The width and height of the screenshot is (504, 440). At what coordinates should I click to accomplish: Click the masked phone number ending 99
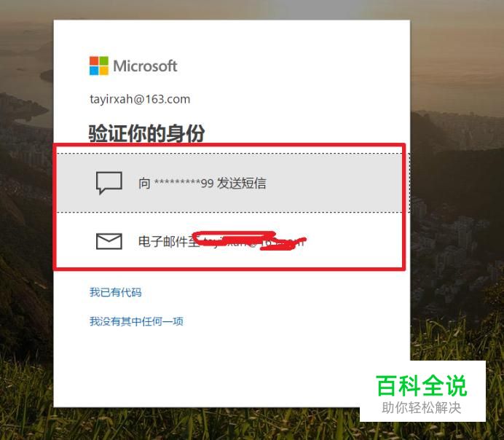(x=184, y=183)
